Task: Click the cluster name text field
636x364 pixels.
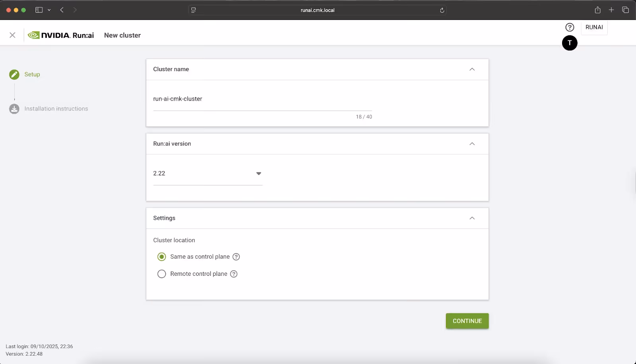Action: tap(262, 99)
